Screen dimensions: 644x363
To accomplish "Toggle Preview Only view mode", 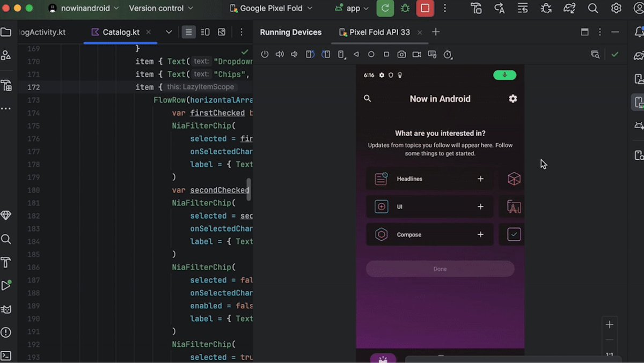I will [x=222, y=32].
